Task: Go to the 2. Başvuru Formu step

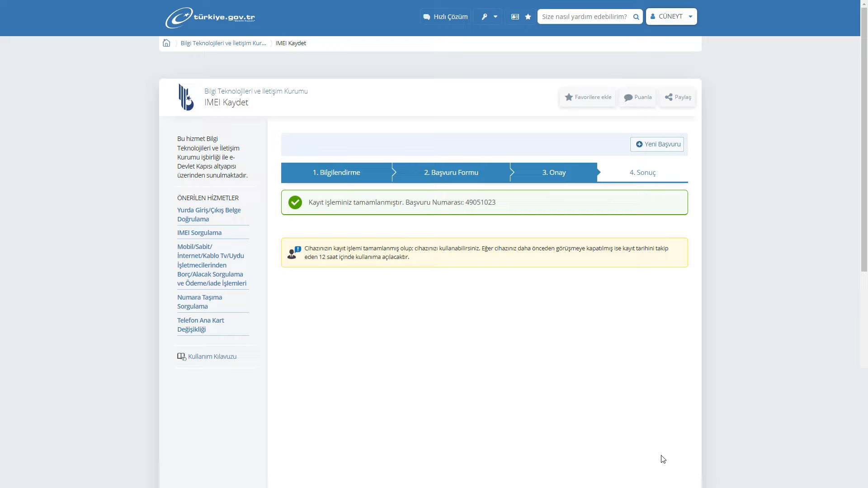Action: tap(451, 173)
